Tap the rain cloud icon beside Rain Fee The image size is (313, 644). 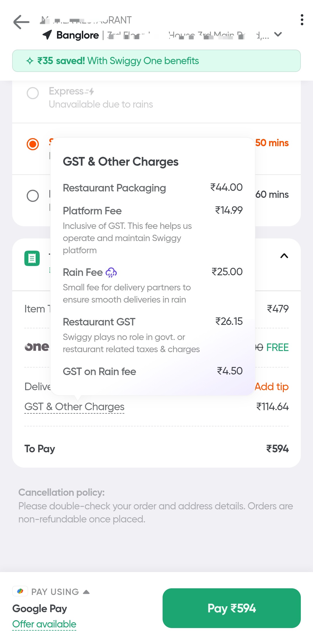pyautogui.click(x=111, y=273)
